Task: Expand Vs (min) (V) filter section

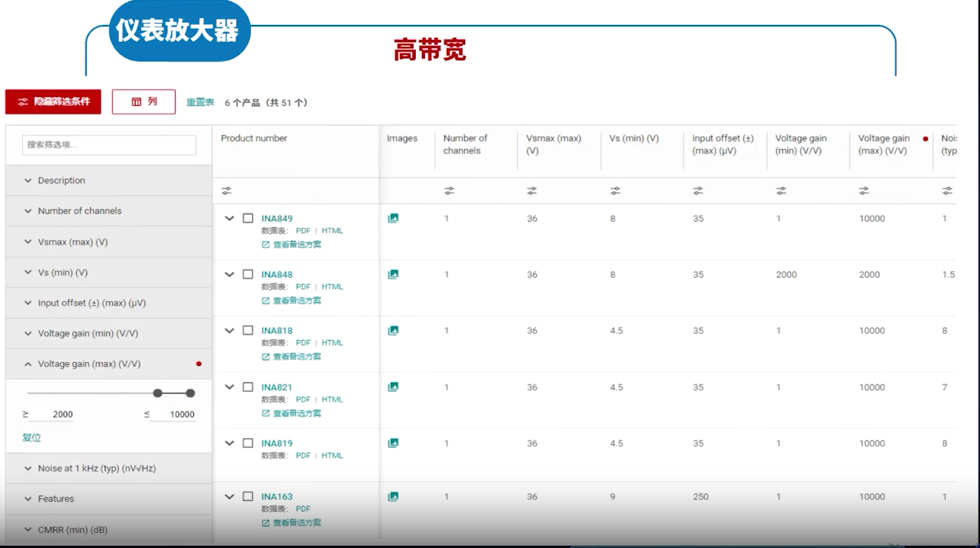Action: [108, 272]
